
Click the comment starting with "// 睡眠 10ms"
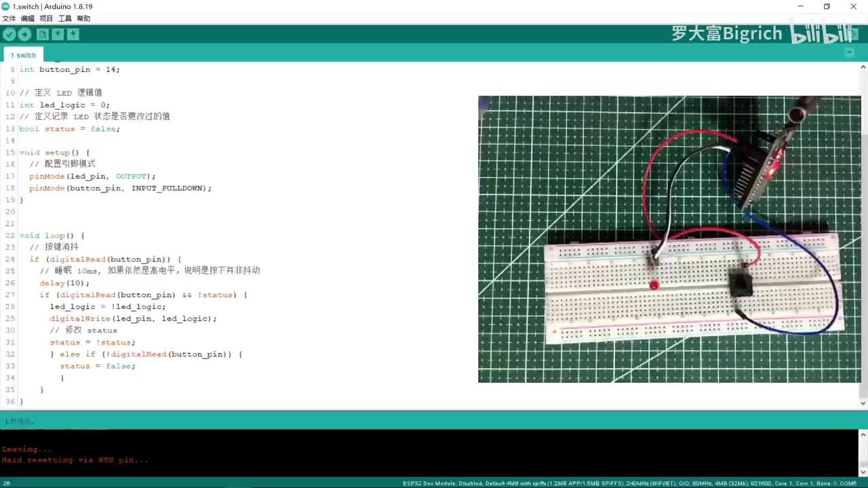149,271
